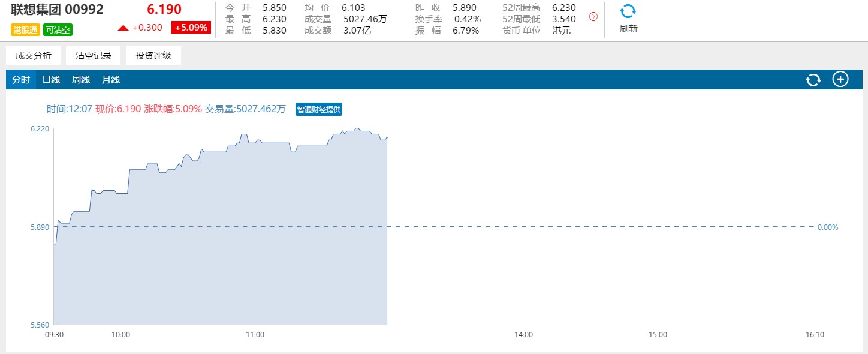Screen dimensions: 868x354
Task: Click the red +5.09% change badge
Action: coord(191,27)
